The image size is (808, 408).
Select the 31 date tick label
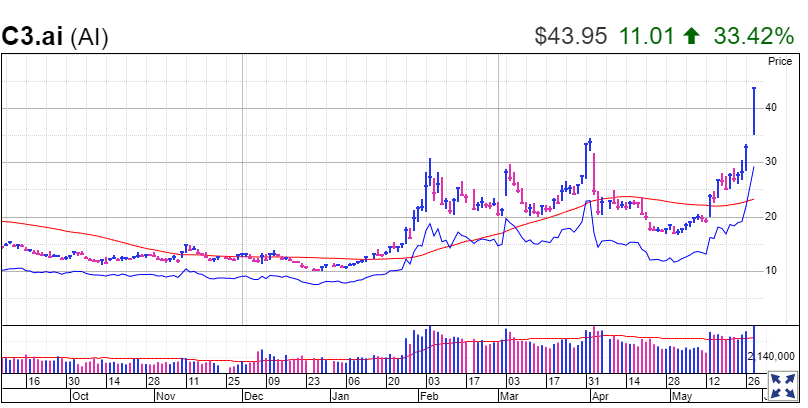coord(594,382)
